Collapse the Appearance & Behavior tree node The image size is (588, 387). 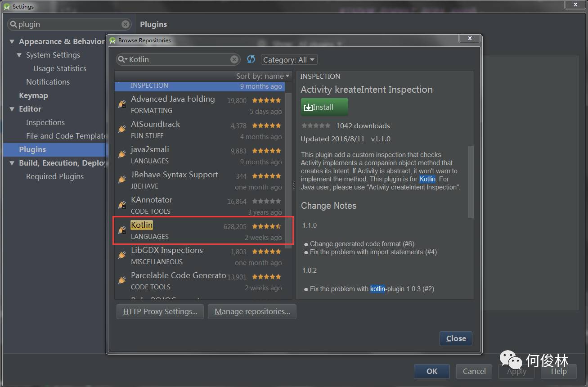click(x=12, y=41)
